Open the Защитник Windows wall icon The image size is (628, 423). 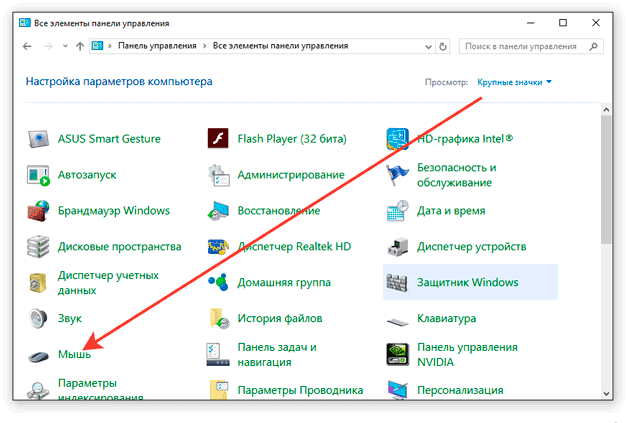(x=397, y=283)
